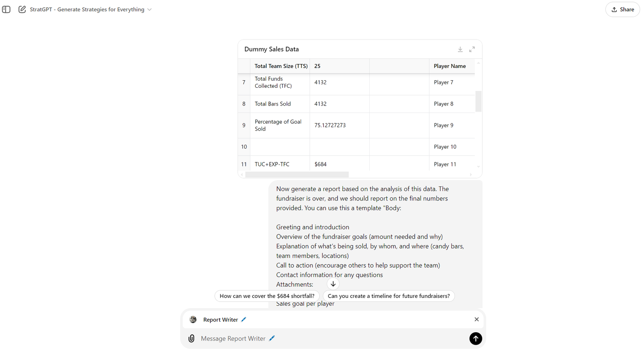The height and width of the screenshot is (351, 644).
Task: Click the table horizontal scrollbar
Action: (x=297, y=175)
